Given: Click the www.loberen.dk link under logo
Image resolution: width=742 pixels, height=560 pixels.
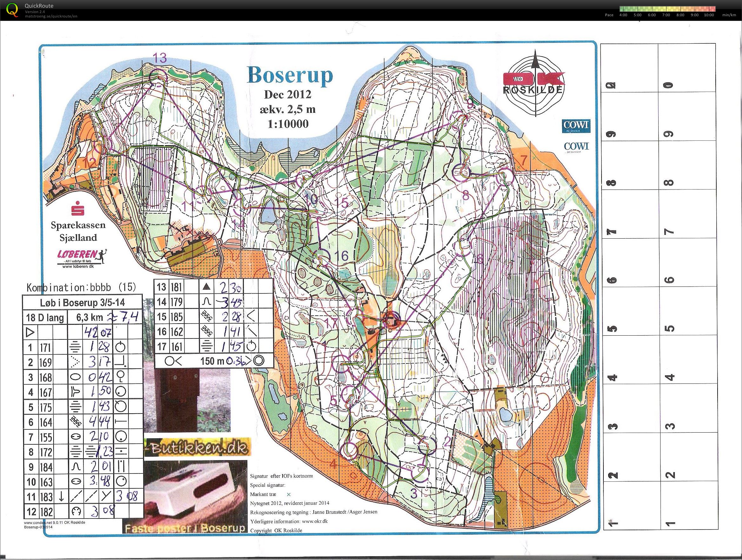Looking at the screenshot, I should pos(78,266).
